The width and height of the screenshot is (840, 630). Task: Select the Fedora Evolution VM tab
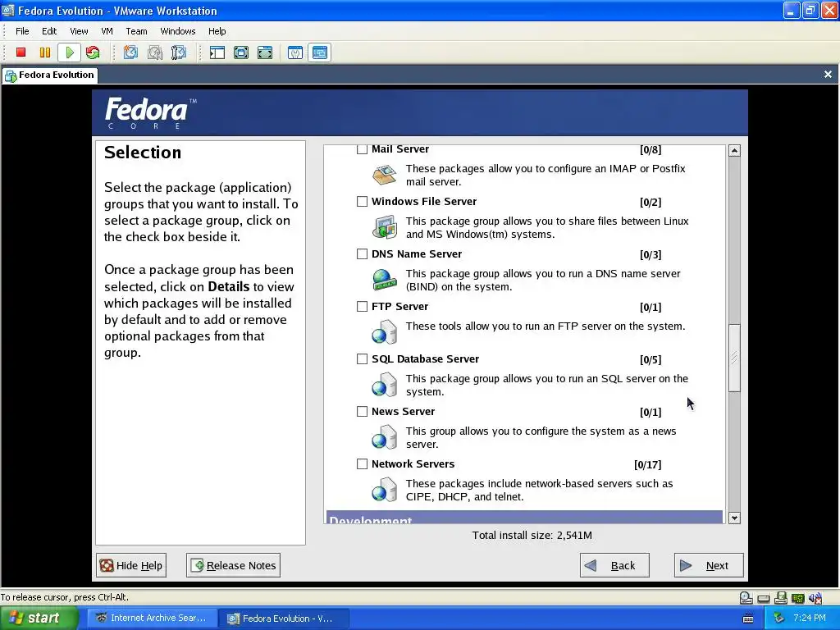click(50, 75)
